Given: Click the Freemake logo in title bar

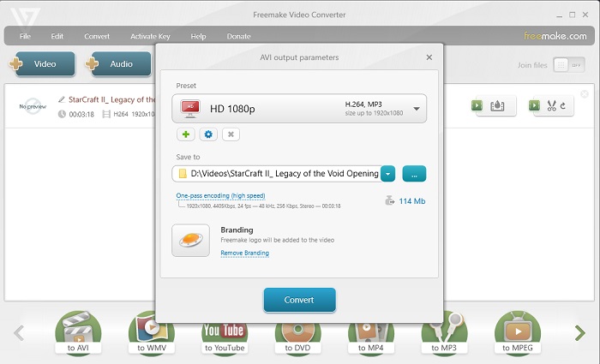Looking at the screenshot, I should point(25,19).
